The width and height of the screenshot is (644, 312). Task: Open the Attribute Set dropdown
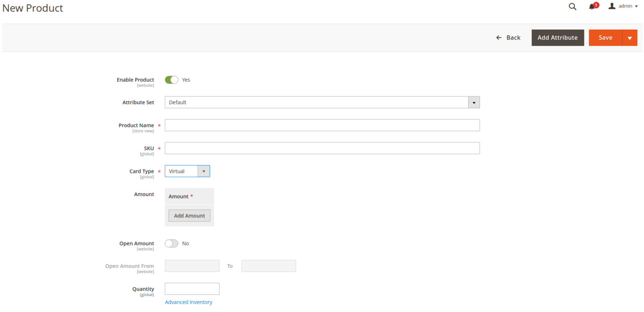317,102
